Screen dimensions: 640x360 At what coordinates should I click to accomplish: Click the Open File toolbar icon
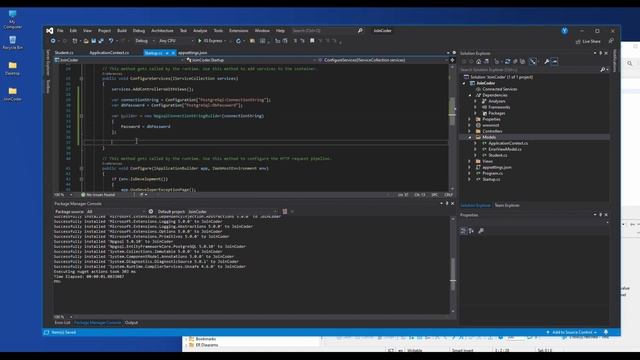point(86,41)
